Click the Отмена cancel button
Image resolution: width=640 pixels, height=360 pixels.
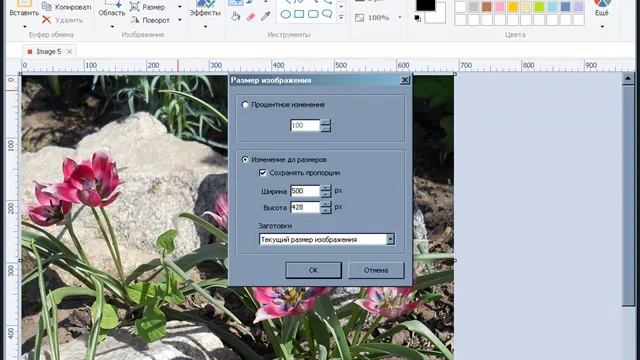(376, 270)
